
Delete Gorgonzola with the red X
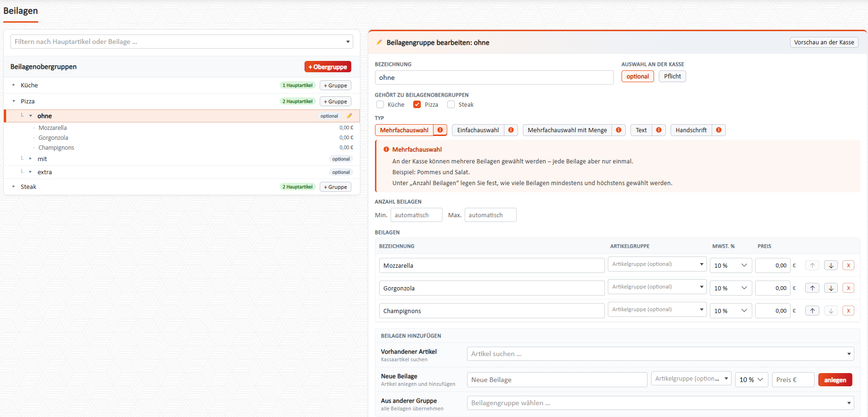[849, 288]
